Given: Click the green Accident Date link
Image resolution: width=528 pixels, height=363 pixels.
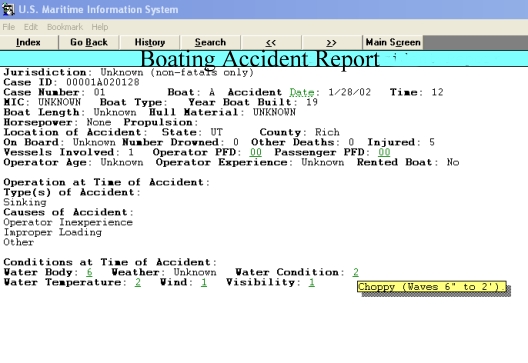Looking at the screenshot, I should 302,92.
